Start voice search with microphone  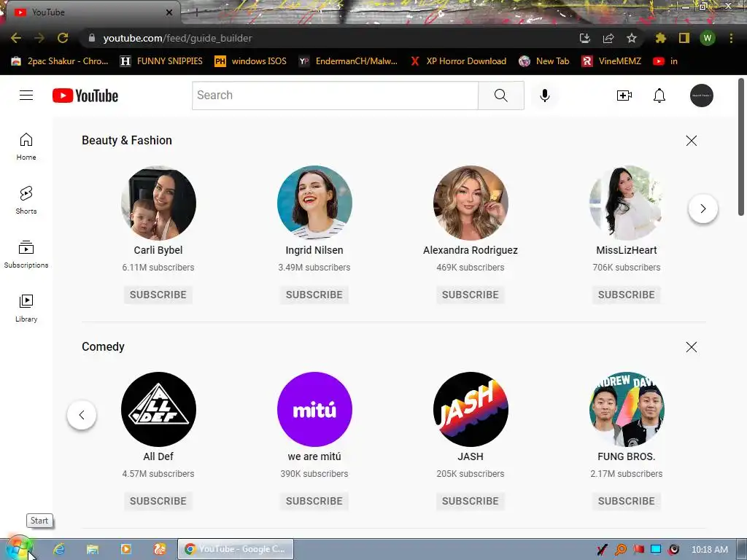(544, 96)
